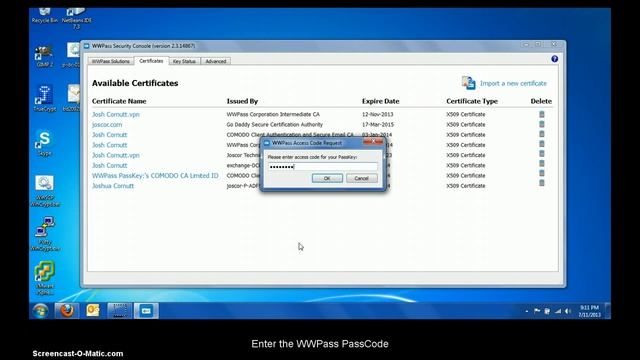
Task: Delete the joscor.com certificate
Action: 542,124
